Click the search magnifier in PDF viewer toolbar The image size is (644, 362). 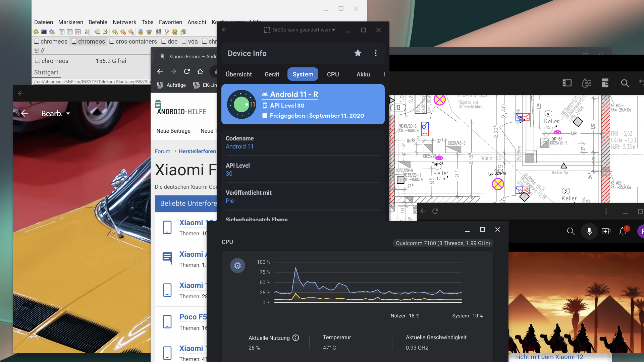(x=625, y=83)
